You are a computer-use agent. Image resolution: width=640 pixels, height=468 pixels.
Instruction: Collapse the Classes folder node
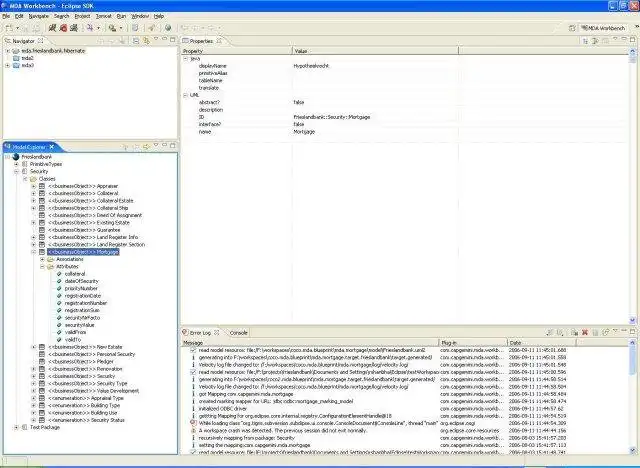pos(25,179)
